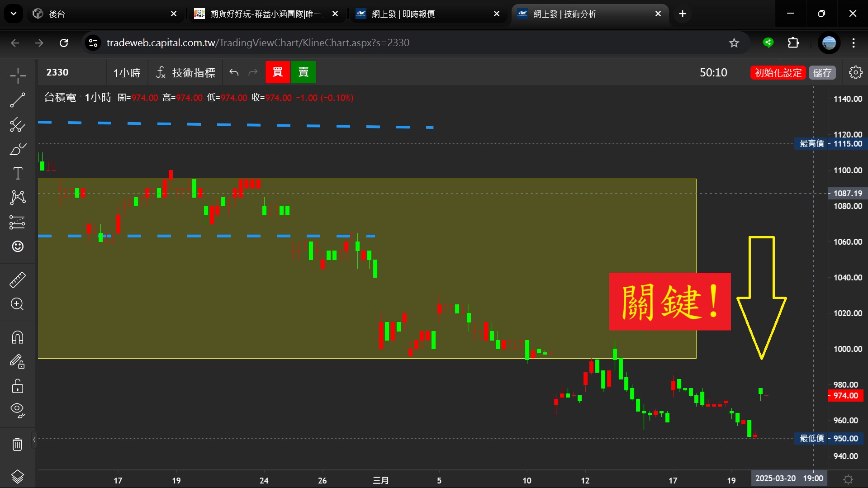The image size is (868, 488).
Task: Click the red 買 buy button
Action: pos(278,72)
